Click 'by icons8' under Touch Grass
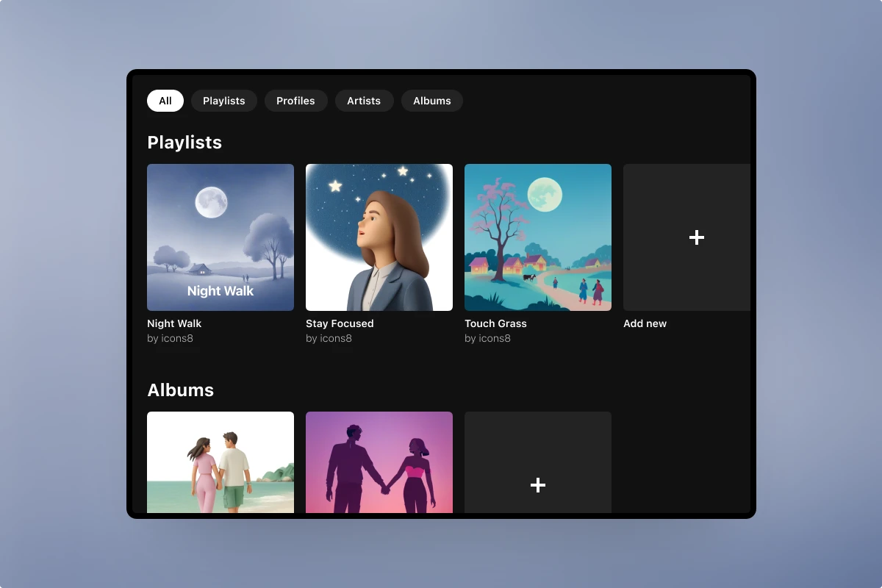Viewport: 882px width, 588px height. [x=487, y=339]
